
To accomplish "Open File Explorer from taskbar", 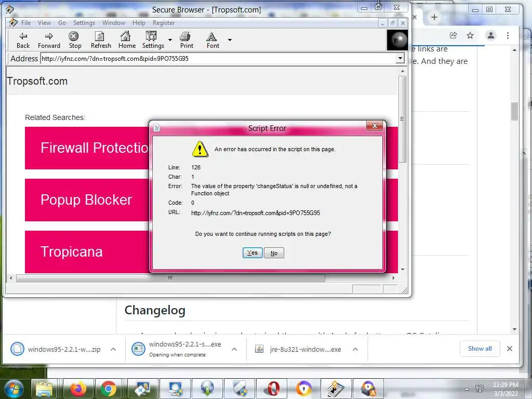I will click(45, 389).
